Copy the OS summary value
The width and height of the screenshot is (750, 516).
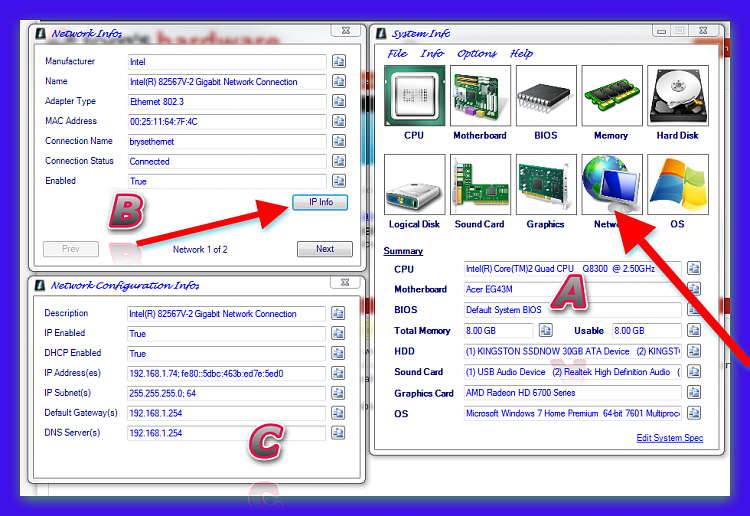click(x=694, y=413)
